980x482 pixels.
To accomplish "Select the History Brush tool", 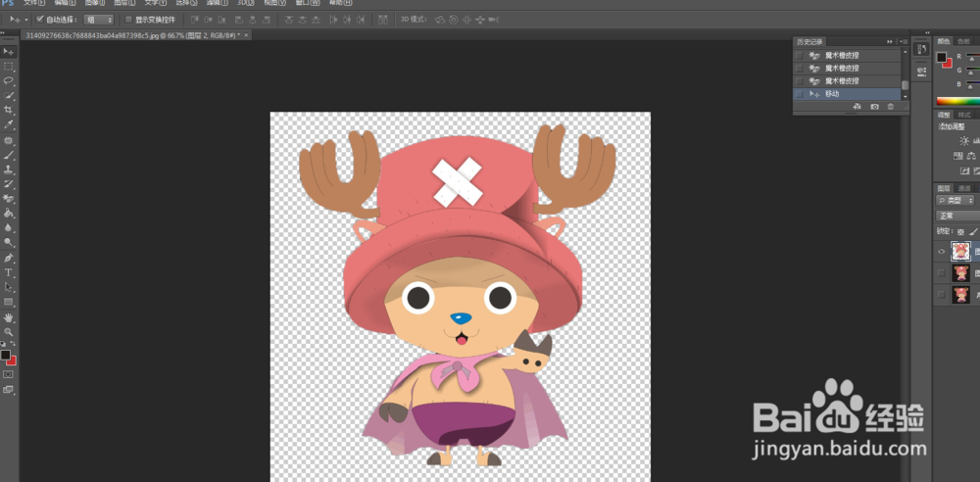I will (x=9, y=184).
